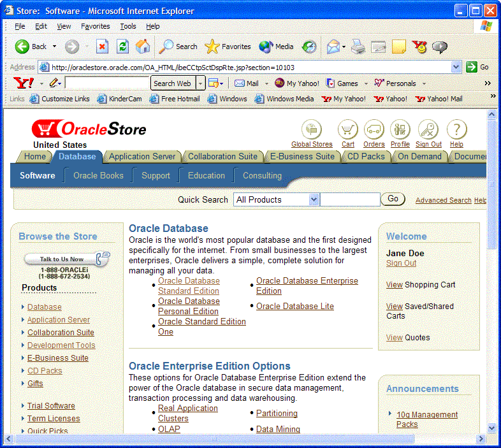Open the shopping Cart icon
Image resolution: width=501 pixels, height=448 pixels.
point(347,129)
